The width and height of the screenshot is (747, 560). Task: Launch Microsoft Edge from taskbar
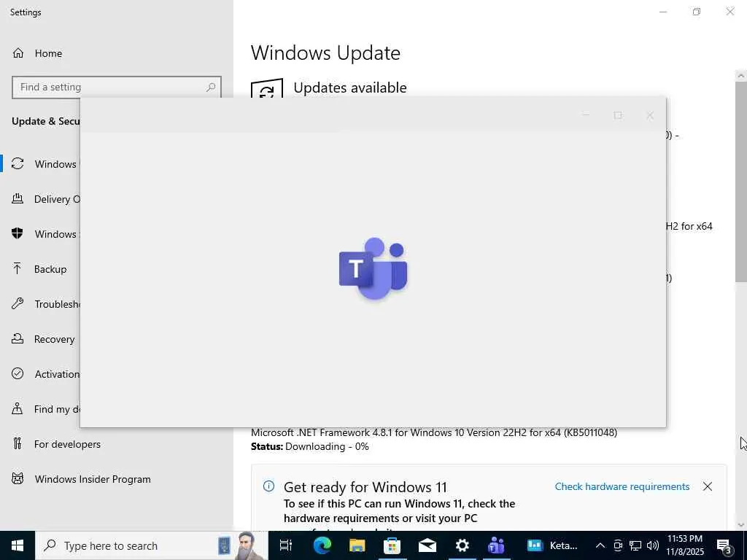coord(322,545)
